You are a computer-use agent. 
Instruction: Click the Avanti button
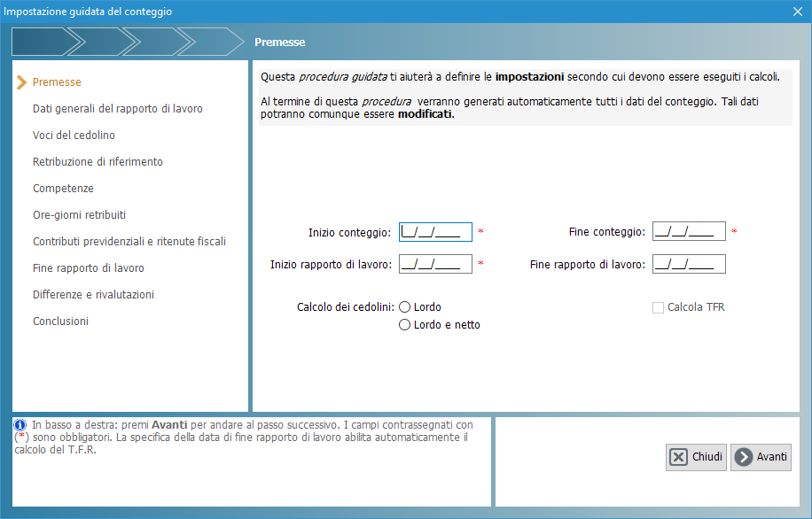pyautogui.click(x=761, y=457)
